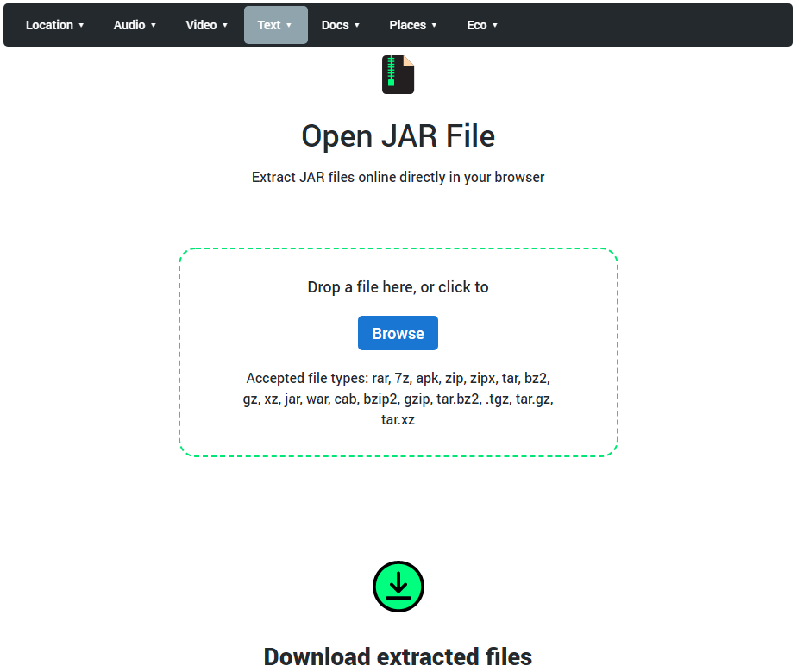Switch to the Docs menu
The image size is (797, 672).
tap(341, 25)
